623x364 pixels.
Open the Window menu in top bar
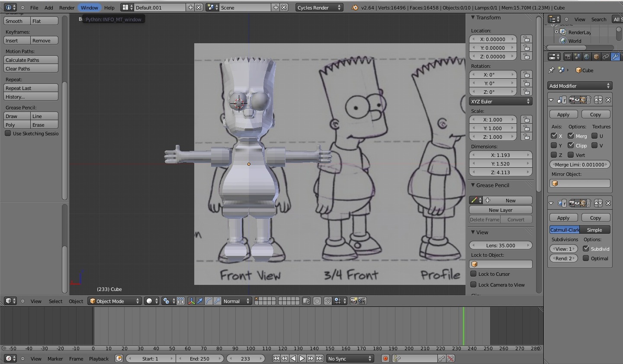pos(89,7)
